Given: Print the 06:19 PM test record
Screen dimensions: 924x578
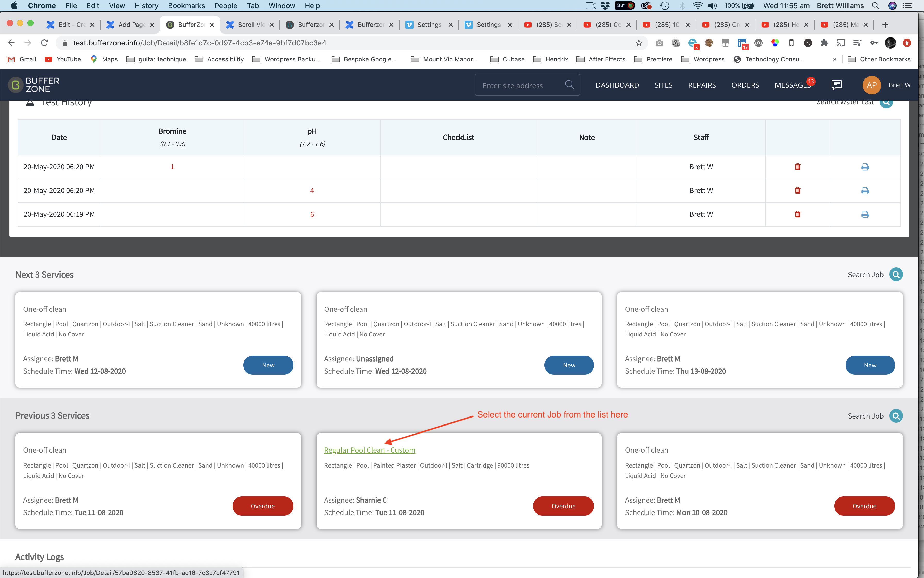Looking at the screenshot, I should [865, 214].
